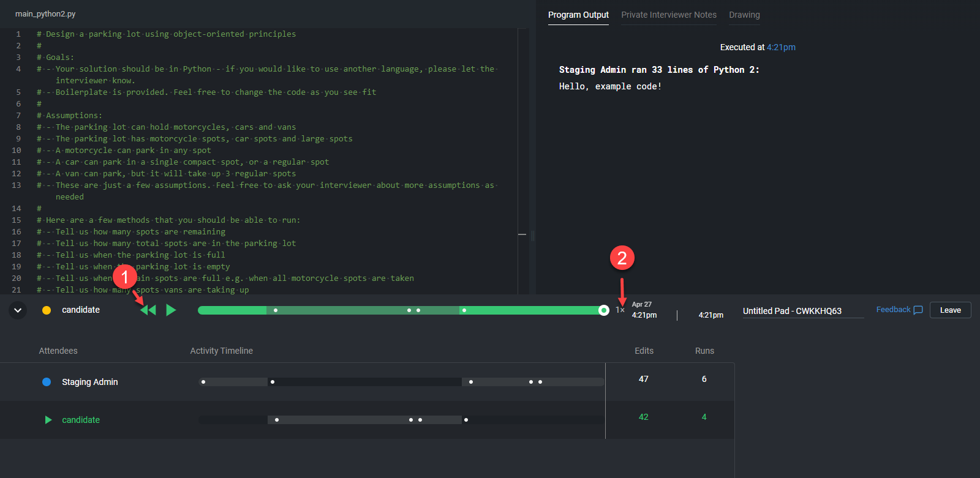
Task: Click the yellow candidate color dot
Action: 47,310
